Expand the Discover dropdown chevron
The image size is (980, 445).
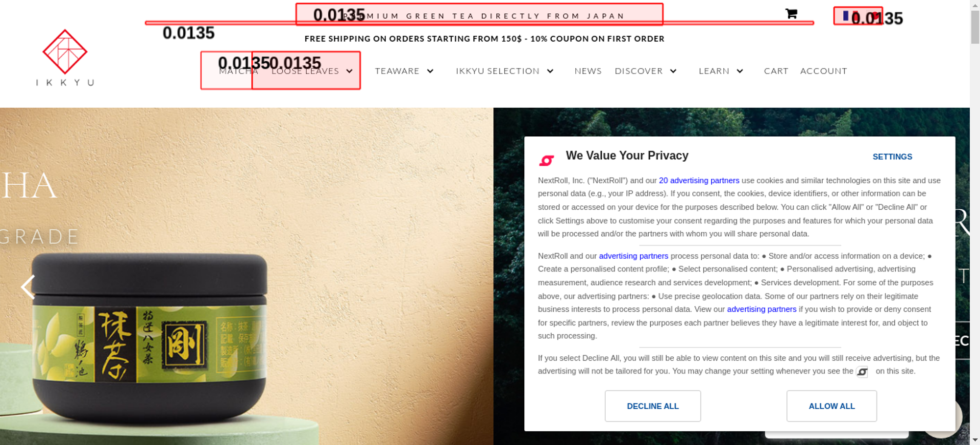coord(673,71)
